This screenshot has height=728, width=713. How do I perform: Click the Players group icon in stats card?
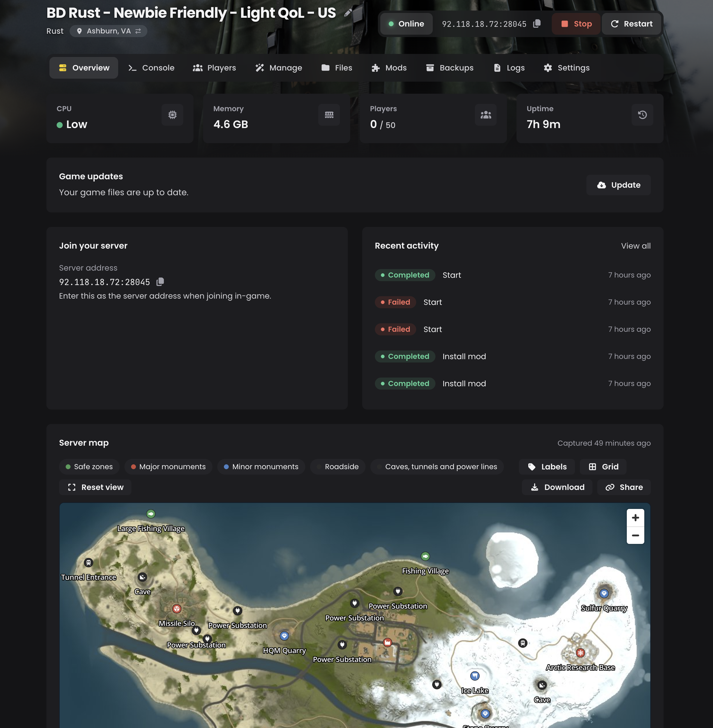(x=486, y=115)
